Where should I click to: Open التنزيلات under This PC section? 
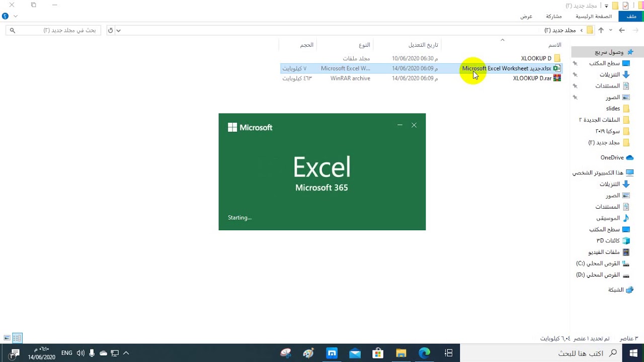(614, 184)
